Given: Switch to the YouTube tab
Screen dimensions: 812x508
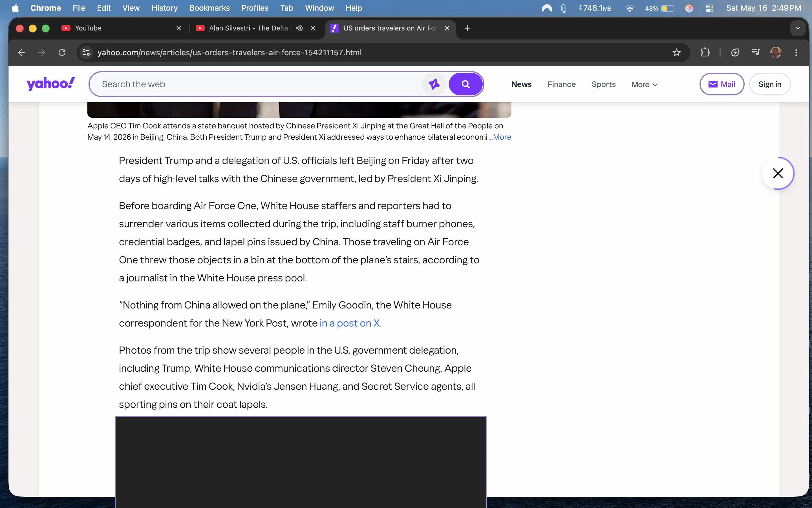Looking at the screenshot, I should point(122,28).
